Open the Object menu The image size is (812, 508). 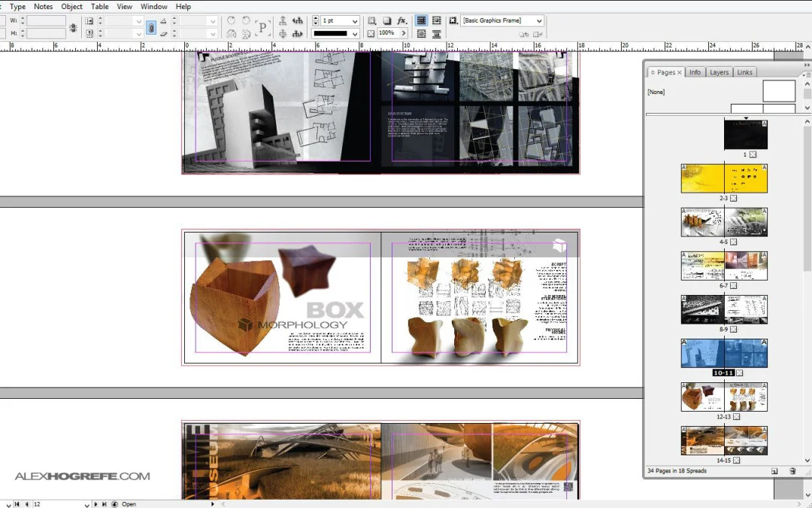click(x=71, y=6)
